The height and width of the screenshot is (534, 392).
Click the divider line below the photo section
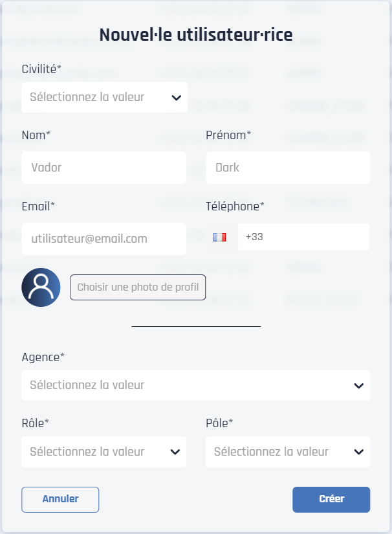click(x=195, y=327)
